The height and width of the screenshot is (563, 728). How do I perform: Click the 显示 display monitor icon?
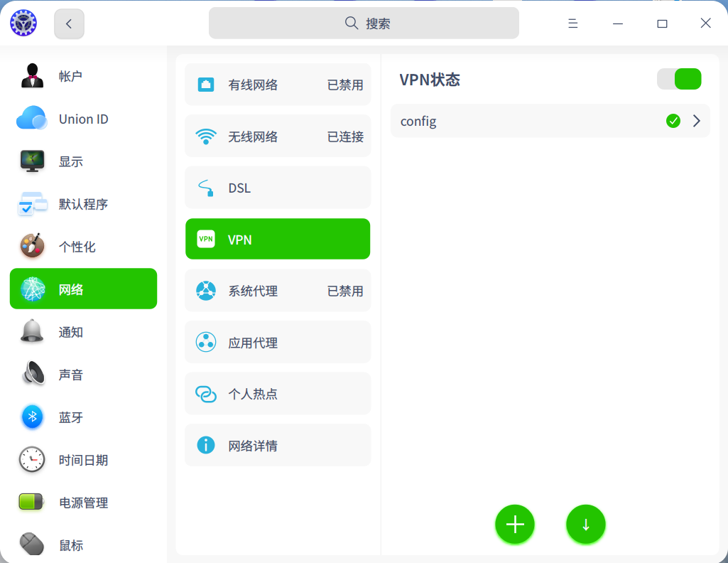pos(32,161)
